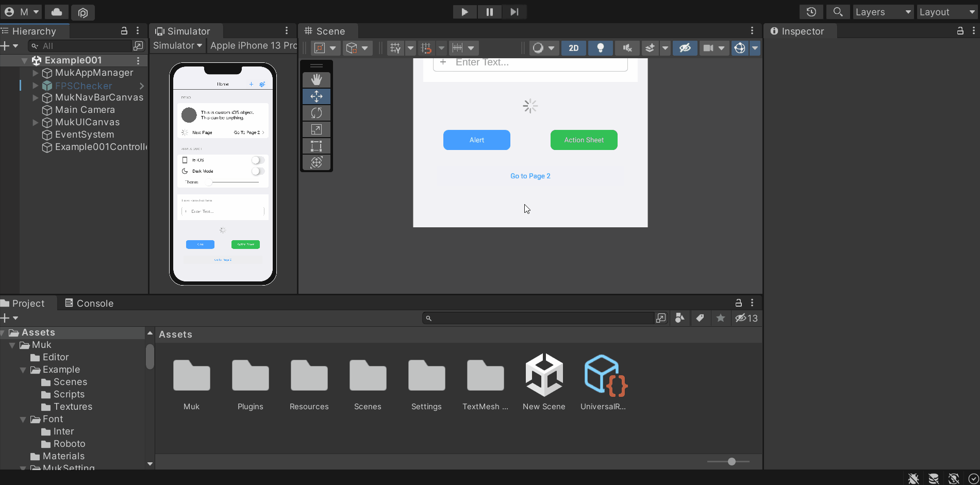980x485 pixels.
Task: Toggle scene audio mute
Action: tap(627, 48)
